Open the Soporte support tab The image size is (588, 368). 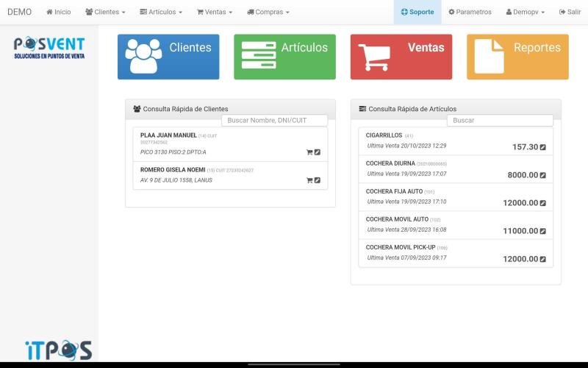(x=417, y=12)
